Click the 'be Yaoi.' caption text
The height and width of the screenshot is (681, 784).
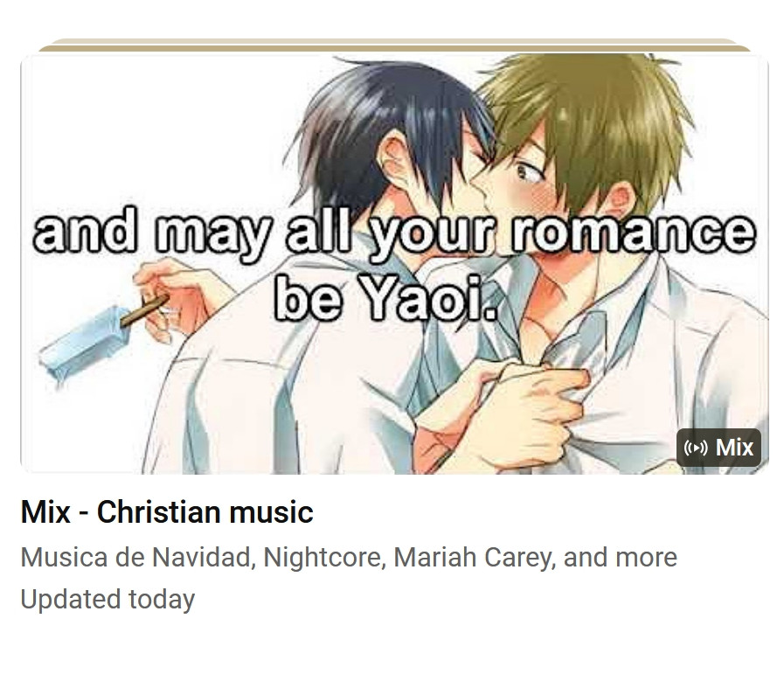click(x=386, y=298)
